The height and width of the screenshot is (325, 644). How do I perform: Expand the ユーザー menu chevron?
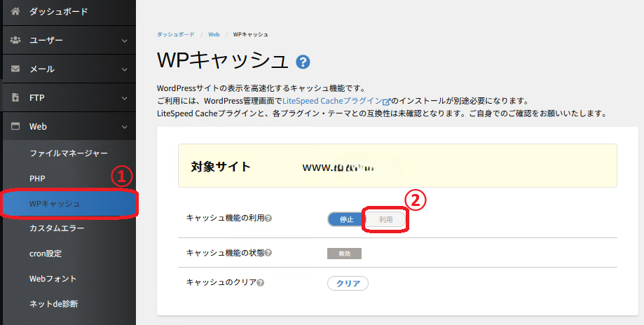click(x=125, y=41)
